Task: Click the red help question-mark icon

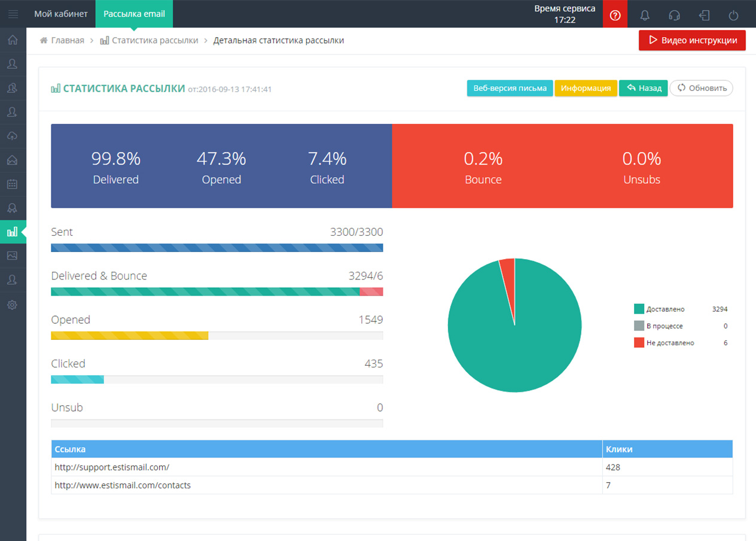Action: pos(615,15)
